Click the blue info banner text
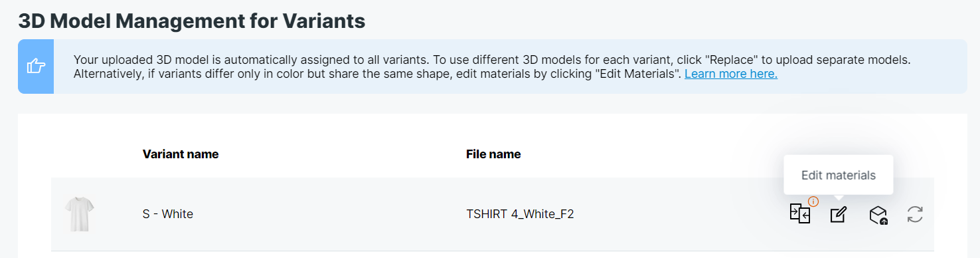The width and height of the screenshot is (980, 258). [492, 66]
